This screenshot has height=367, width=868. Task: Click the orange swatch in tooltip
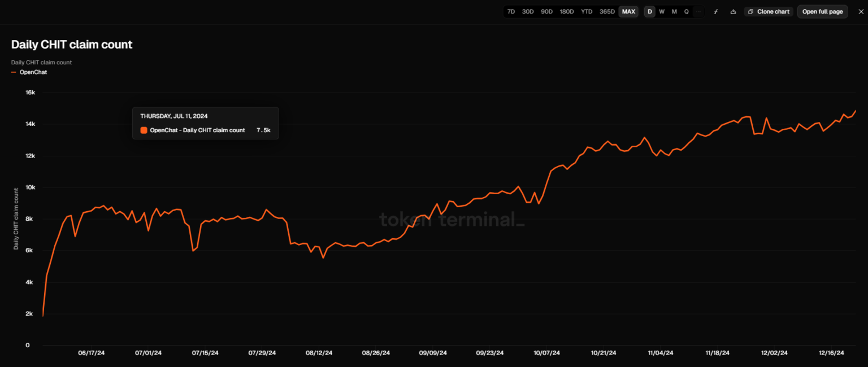(x=144, y=130)
